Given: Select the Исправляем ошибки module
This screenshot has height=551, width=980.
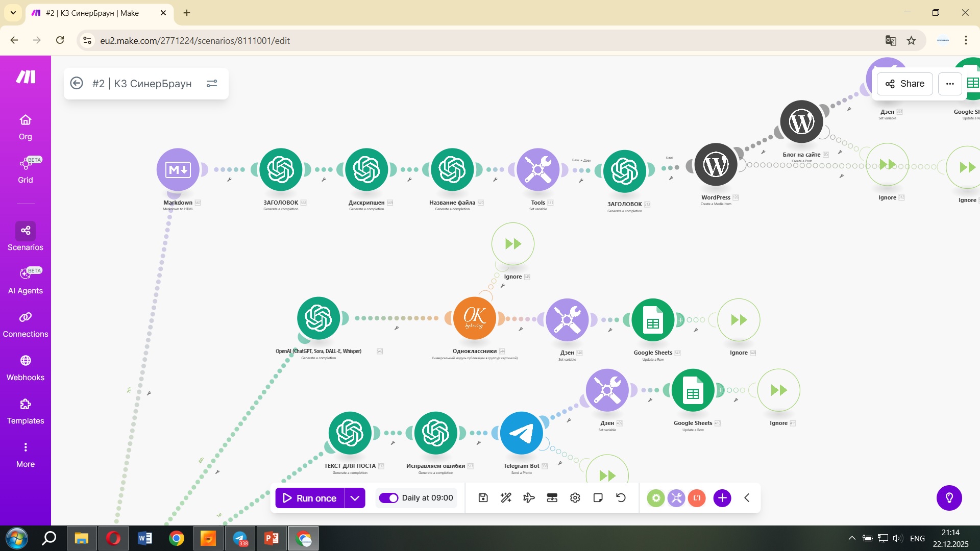Looking at the screenshot, I should point(436,433).
